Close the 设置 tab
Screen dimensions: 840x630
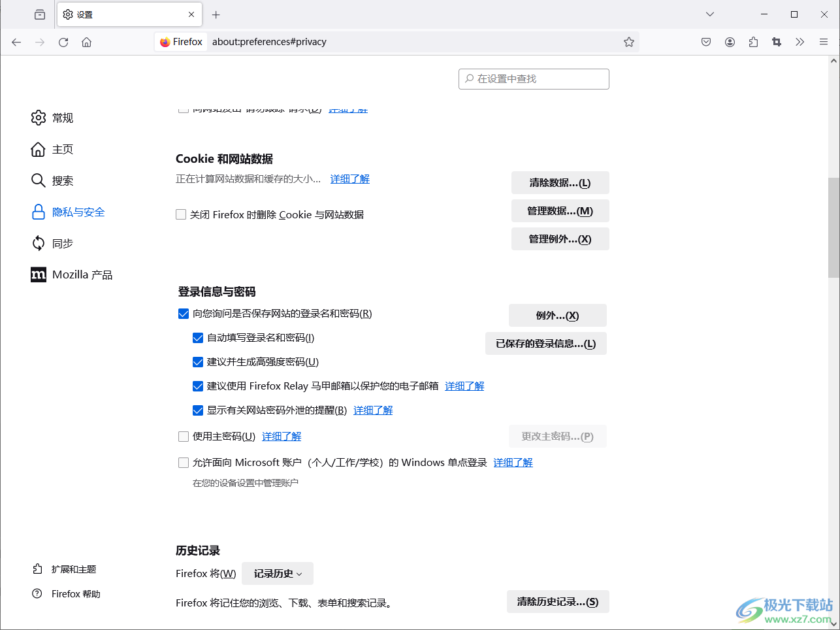191,14
